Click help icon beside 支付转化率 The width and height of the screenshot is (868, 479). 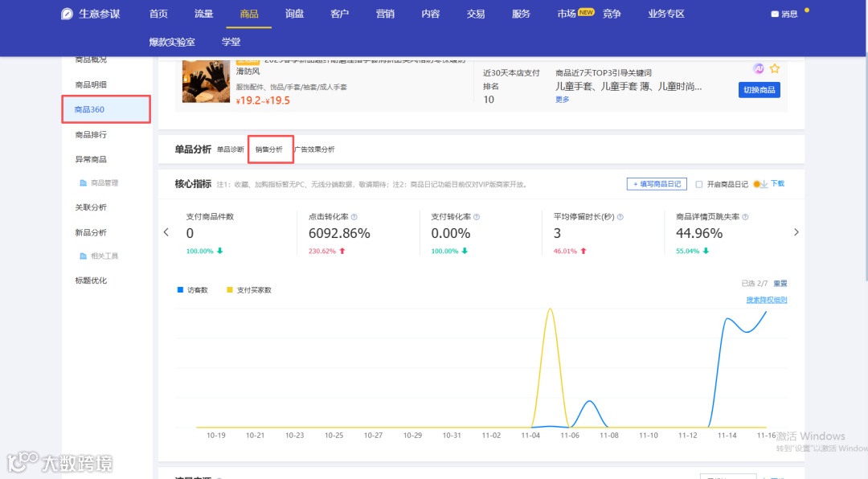477,217
